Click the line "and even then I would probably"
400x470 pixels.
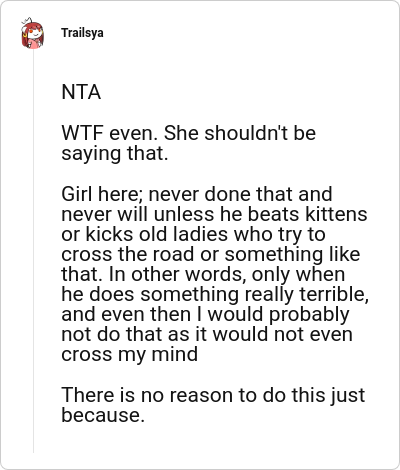(205, 315)
